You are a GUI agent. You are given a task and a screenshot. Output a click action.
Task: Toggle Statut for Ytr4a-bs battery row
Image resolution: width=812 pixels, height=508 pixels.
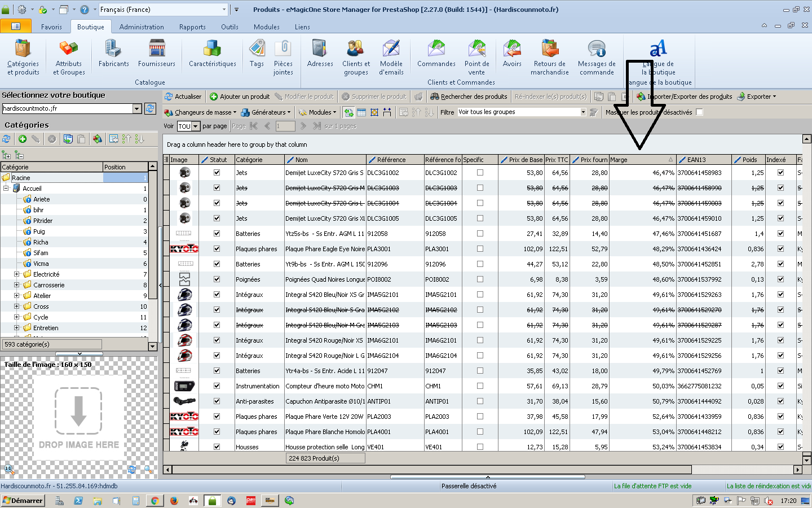pos(217,371)
